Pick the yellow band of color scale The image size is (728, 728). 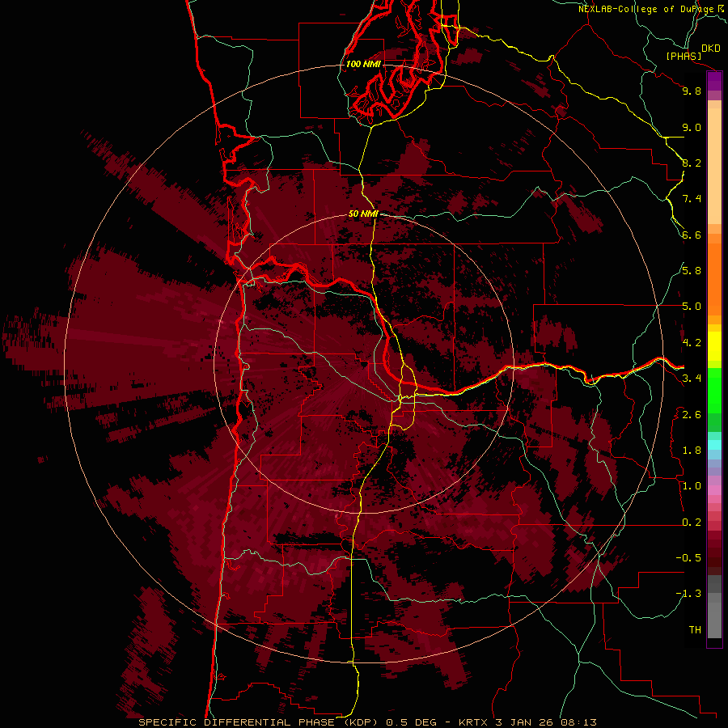[714, 346]
